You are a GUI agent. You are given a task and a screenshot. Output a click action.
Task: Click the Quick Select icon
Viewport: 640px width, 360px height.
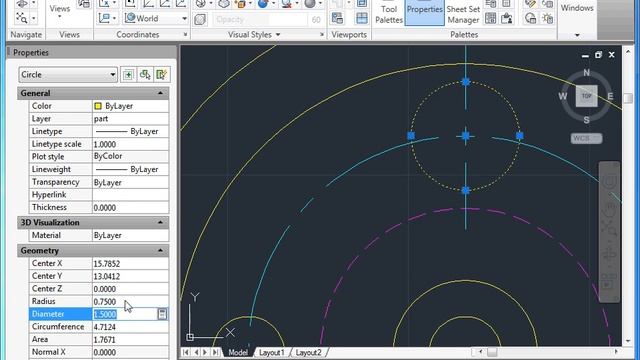[x=162, y=75]
